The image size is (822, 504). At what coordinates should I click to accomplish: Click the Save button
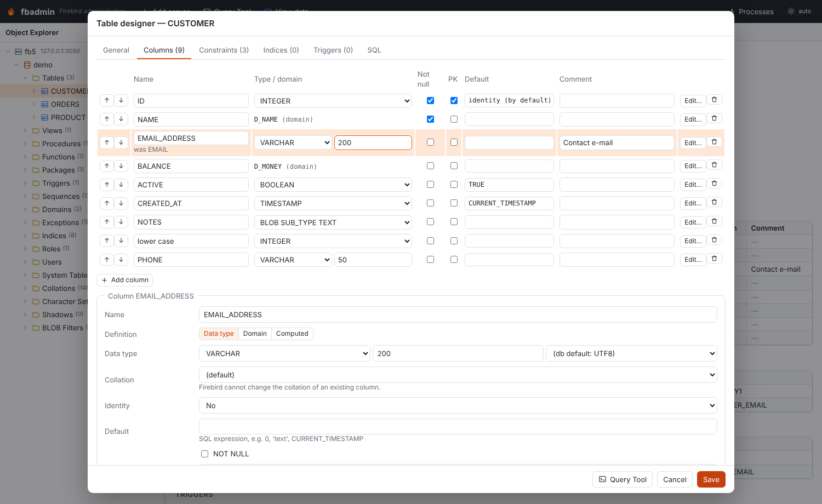[711, 479]
